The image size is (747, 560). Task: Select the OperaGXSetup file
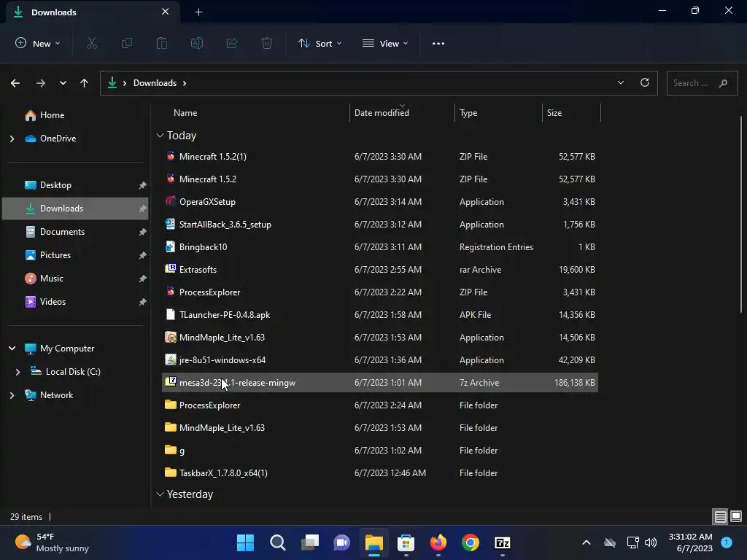tap(380, 202)
